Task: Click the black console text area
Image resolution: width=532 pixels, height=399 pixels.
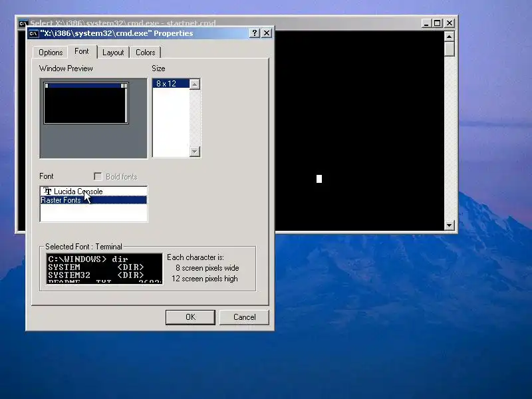Action: [359, 130]
